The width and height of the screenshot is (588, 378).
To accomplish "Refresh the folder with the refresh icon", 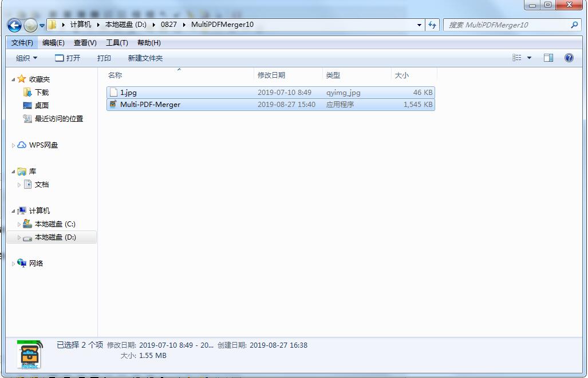I will [x=432, y=25].
